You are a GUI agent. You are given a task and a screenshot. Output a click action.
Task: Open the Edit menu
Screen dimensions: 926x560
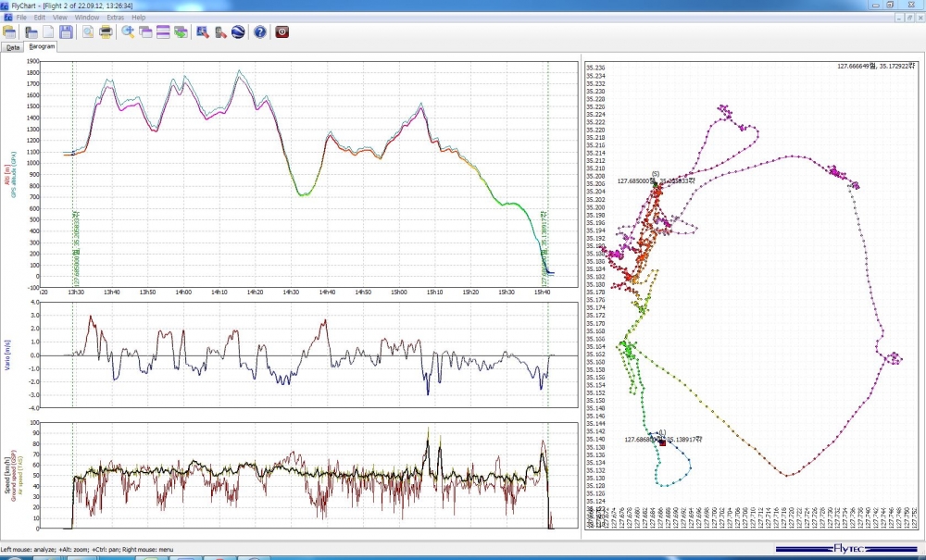pos(40,18)
